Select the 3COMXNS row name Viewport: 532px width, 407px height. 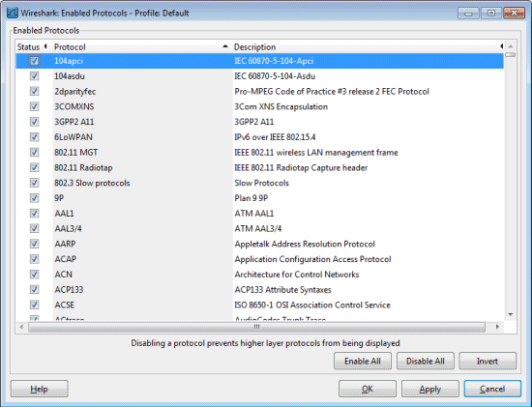[x=74, y=106]
